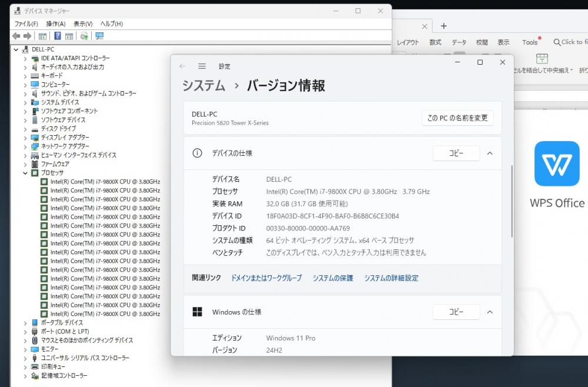This screenshot has height=387, width=588.
Task: Click コピー button in the デバイスの仕様 section
Action: tap(456, 154)
